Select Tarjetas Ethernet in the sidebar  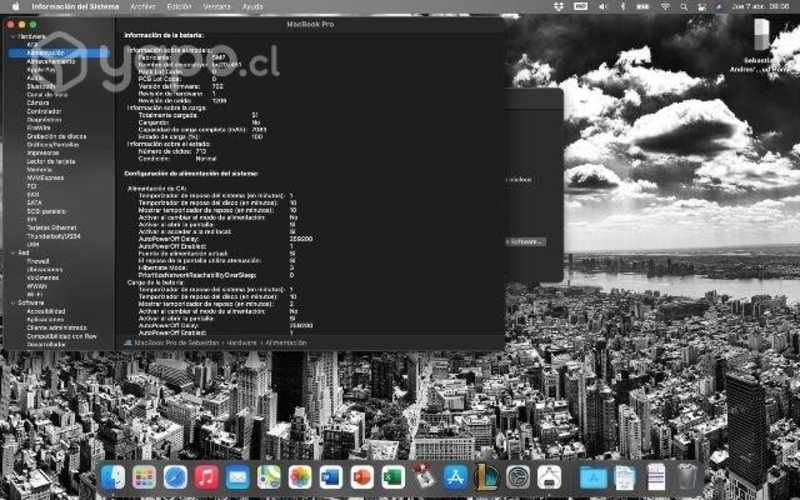pyautogui.click(x=52, y=228)
